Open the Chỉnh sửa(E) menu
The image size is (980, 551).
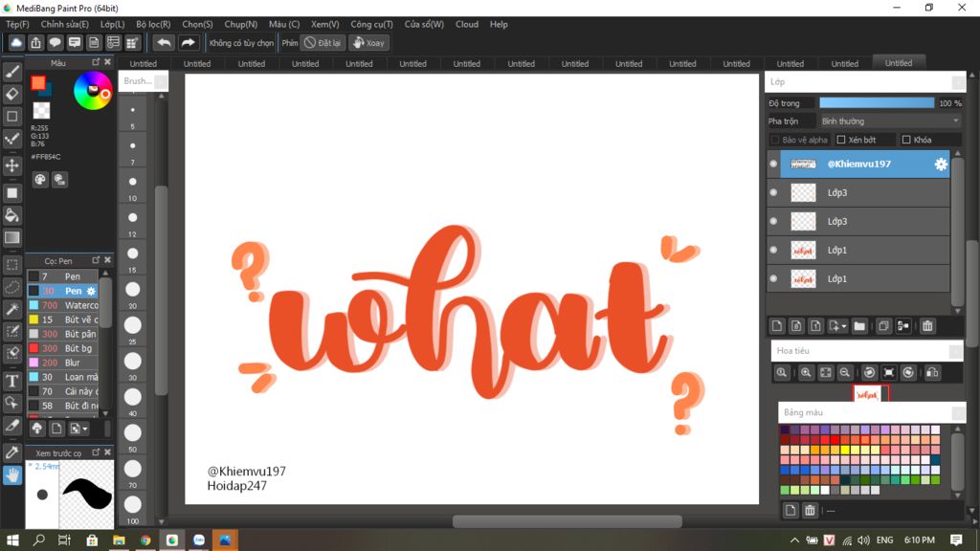tap(64, 24)
